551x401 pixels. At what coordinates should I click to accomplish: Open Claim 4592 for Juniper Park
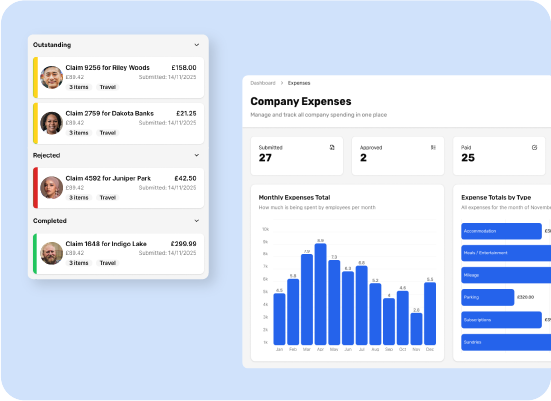click(x=118, y=188)
